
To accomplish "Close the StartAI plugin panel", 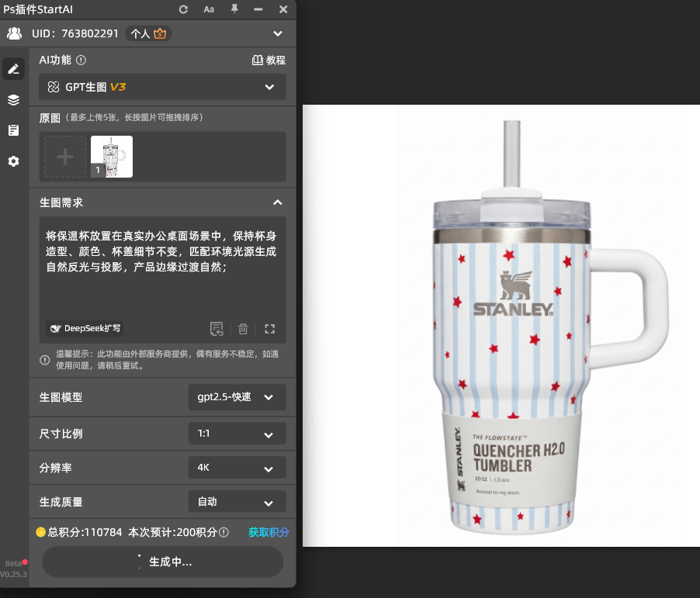I will 283,9.
